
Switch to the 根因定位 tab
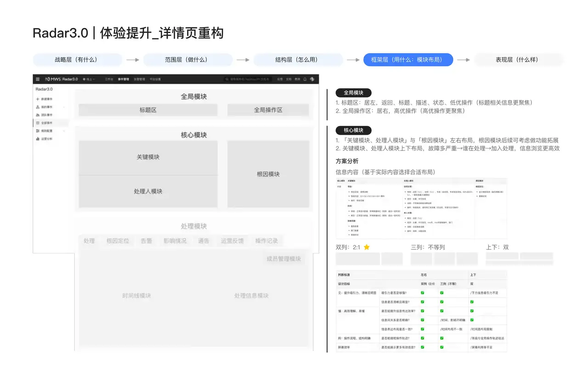tap(118, 241)
